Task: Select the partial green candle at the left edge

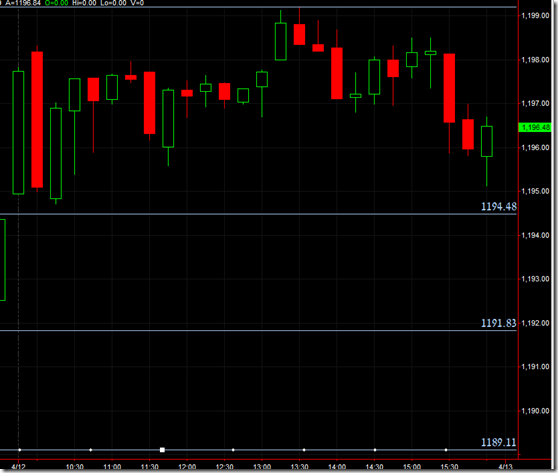Action: [2, 260]
